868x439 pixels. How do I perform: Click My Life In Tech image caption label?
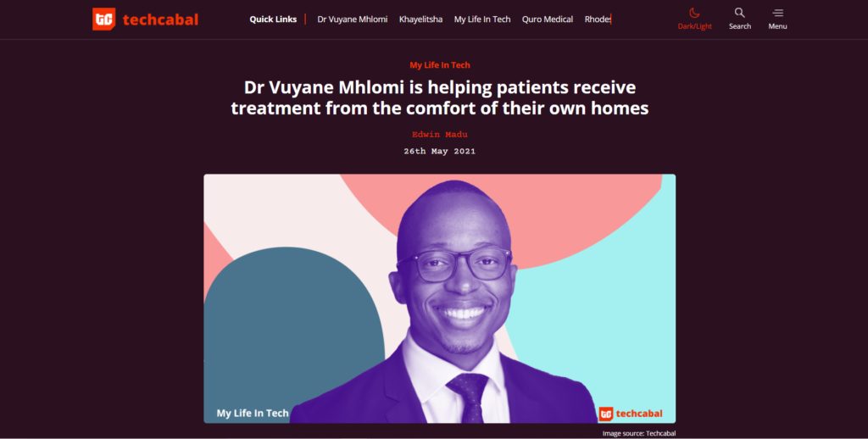pyautogui.click(x=253, y=413)
